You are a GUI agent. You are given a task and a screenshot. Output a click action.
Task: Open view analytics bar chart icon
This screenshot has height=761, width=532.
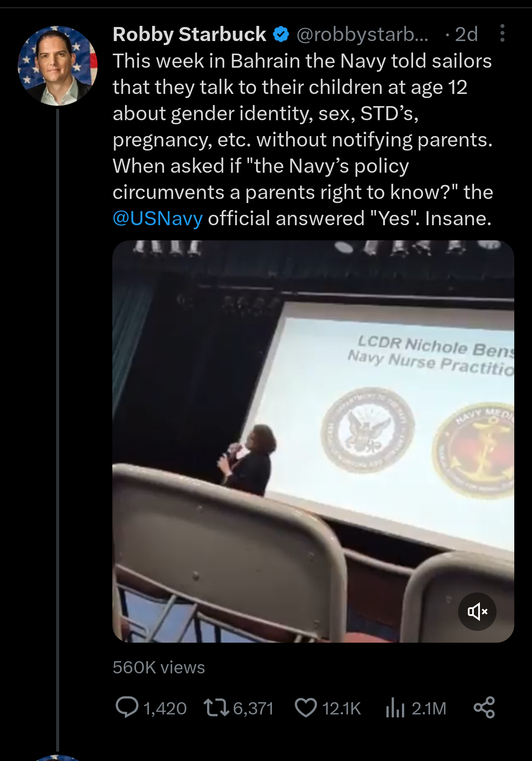395,708
